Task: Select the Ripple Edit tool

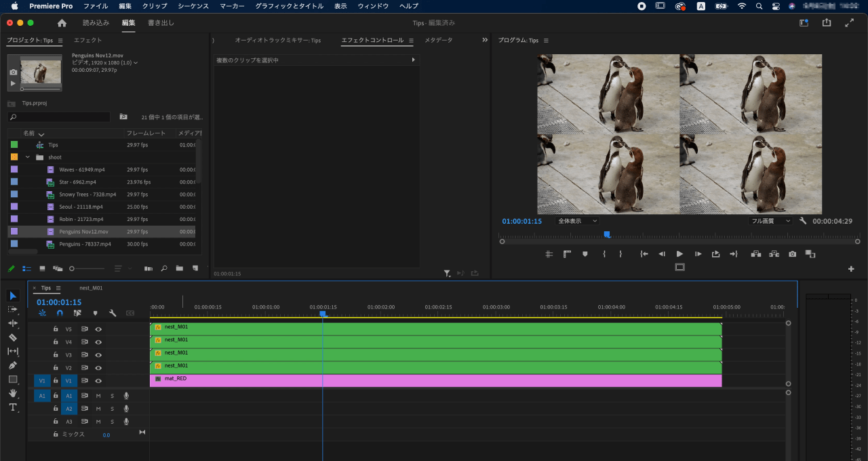Action: [x=13, y=323]
